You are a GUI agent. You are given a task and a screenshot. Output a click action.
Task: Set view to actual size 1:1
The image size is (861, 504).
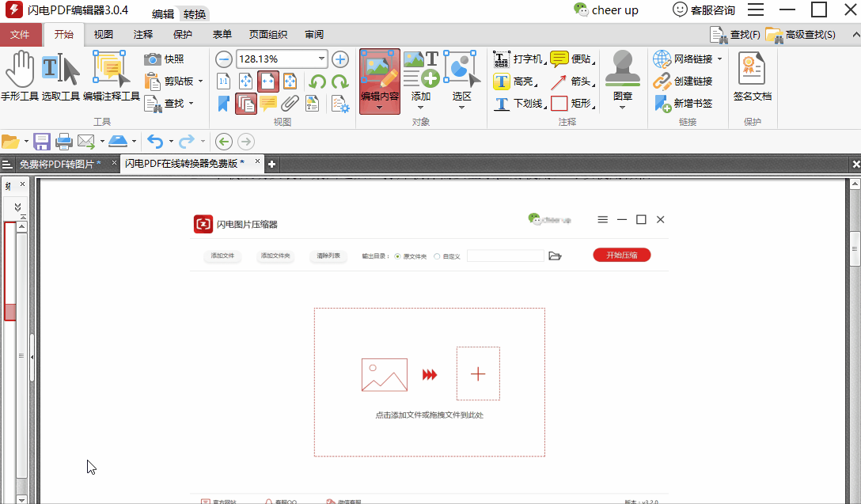click(x=223, y=81)
